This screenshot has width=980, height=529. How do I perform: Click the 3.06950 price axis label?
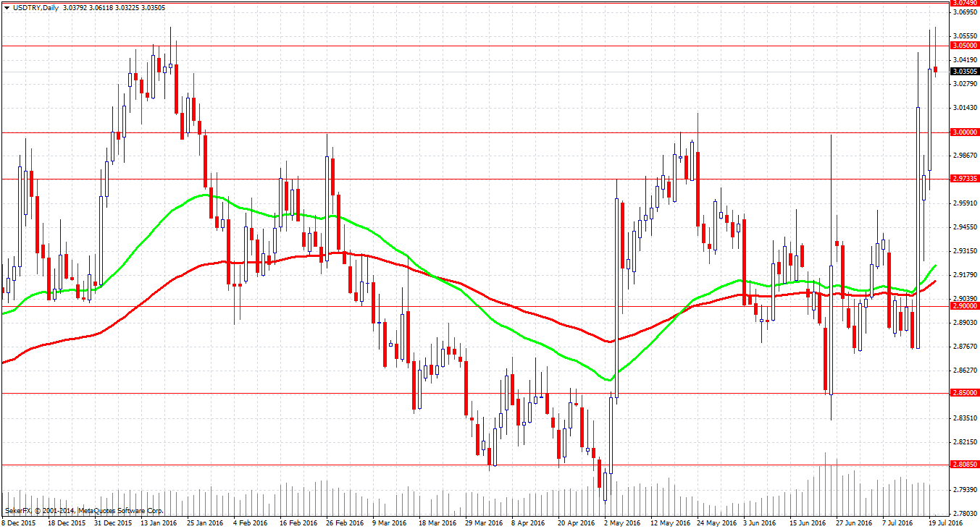pos(965,12)
